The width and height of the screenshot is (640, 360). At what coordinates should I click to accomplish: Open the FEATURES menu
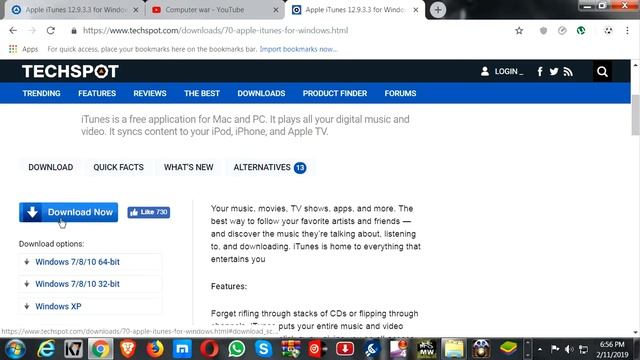tap(97, 93)
